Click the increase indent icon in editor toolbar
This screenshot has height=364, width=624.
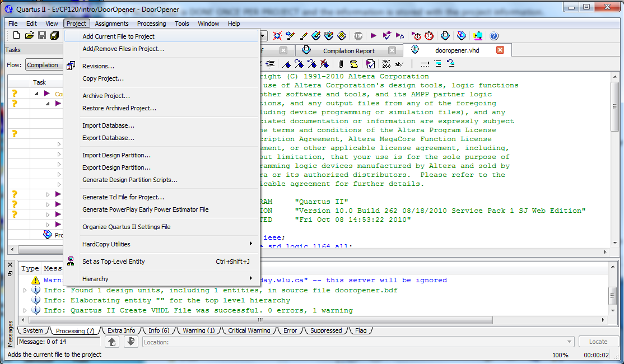[x=270, y=64]
